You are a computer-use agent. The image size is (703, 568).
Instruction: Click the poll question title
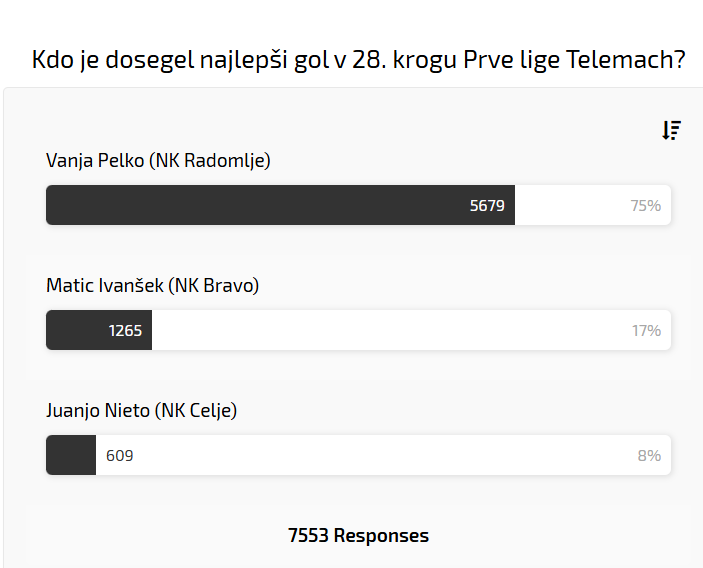tap(358, 59)
